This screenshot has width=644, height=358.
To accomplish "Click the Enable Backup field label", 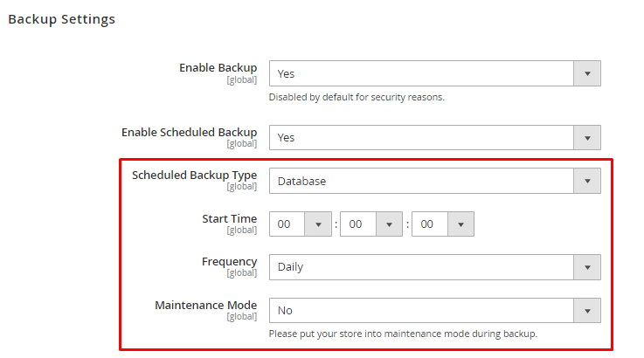I will (218, 67).
